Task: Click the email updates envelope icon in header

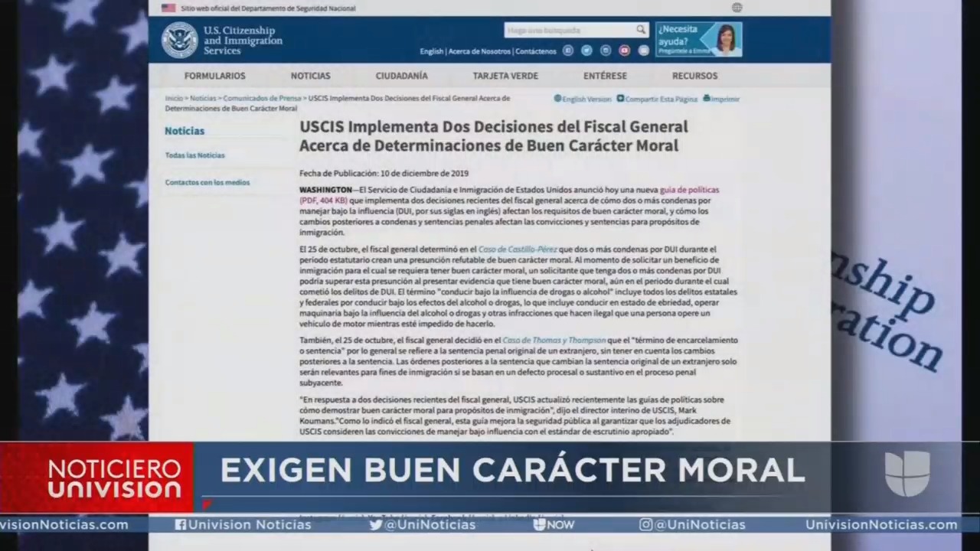Action: tap(644, 51)
